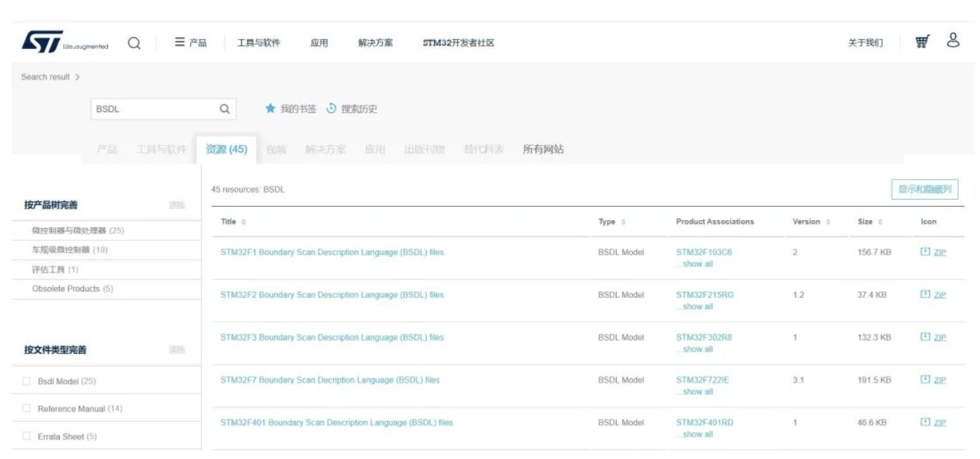The image size is (980, 459).
Task: Open the 产品 hamburger menu
Action: [x=190, y=42]
